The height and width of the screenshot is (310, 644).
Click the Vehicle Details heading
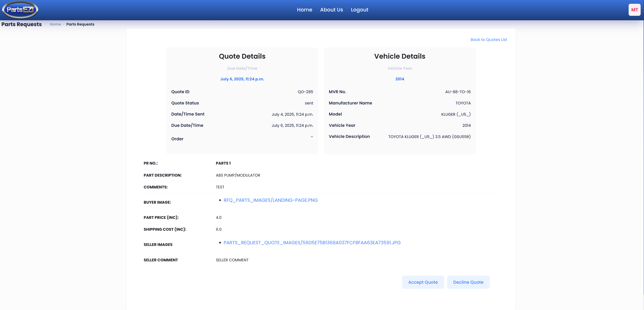[399, 56]
